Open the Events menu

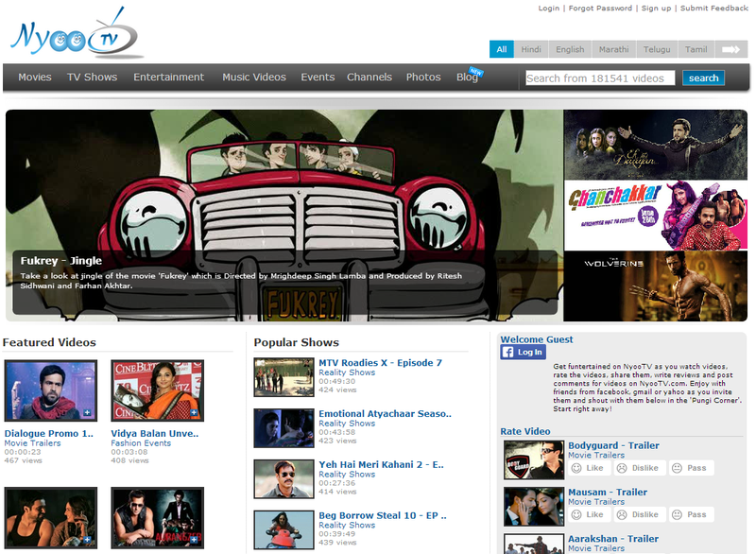(x=318, y=78)
